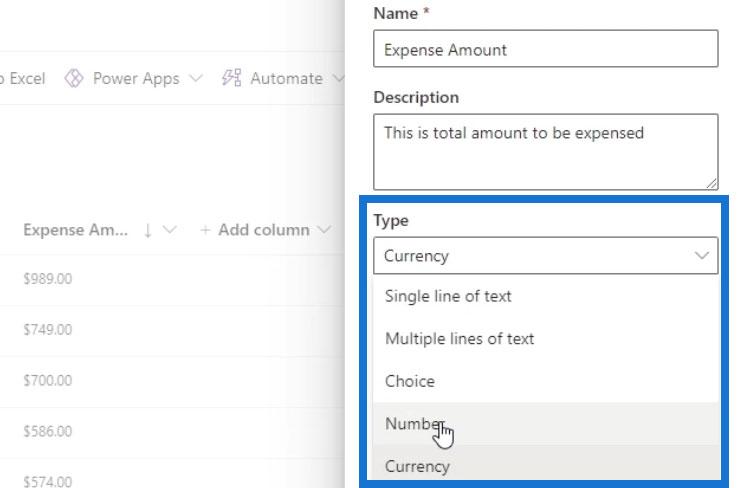The height and width of the screenshot is (488, 747).
Task: Click the $749.00 cell
Action: click(48, 330)
